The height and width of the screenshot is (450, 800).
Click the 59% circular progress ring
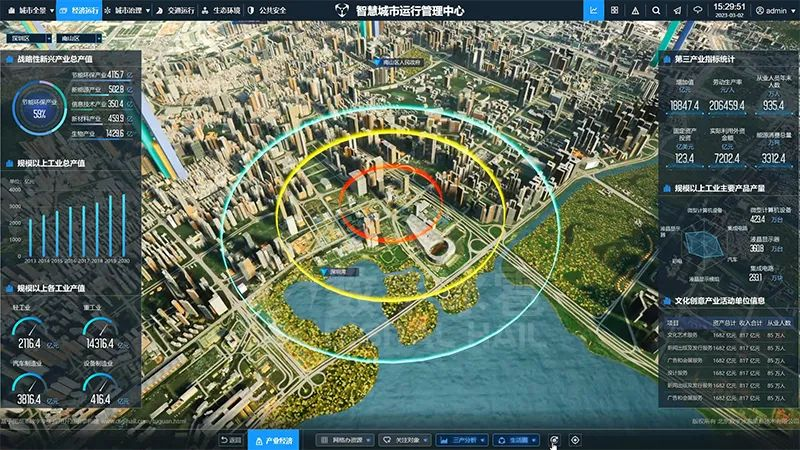39,108
